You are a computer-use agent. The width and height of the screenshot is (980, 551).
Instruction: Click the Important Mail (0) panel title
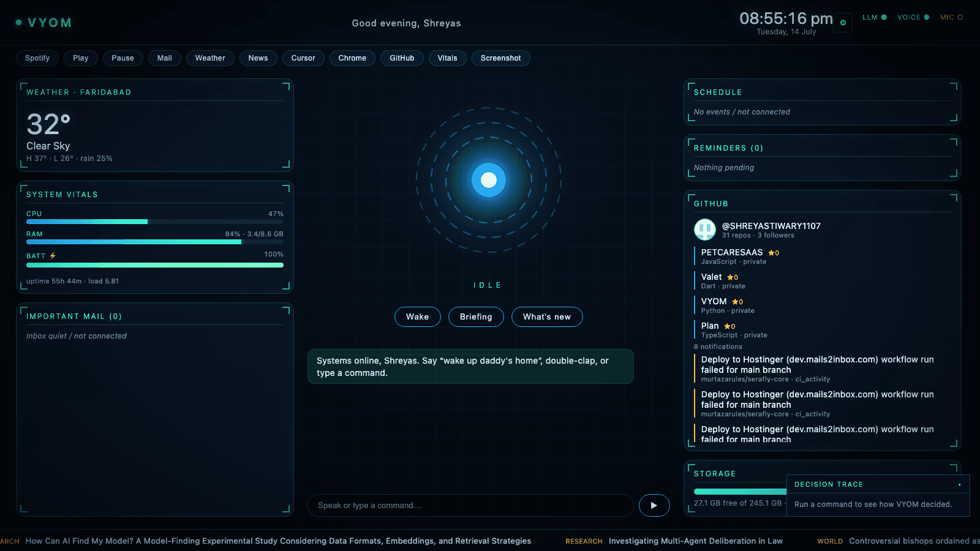74,317
